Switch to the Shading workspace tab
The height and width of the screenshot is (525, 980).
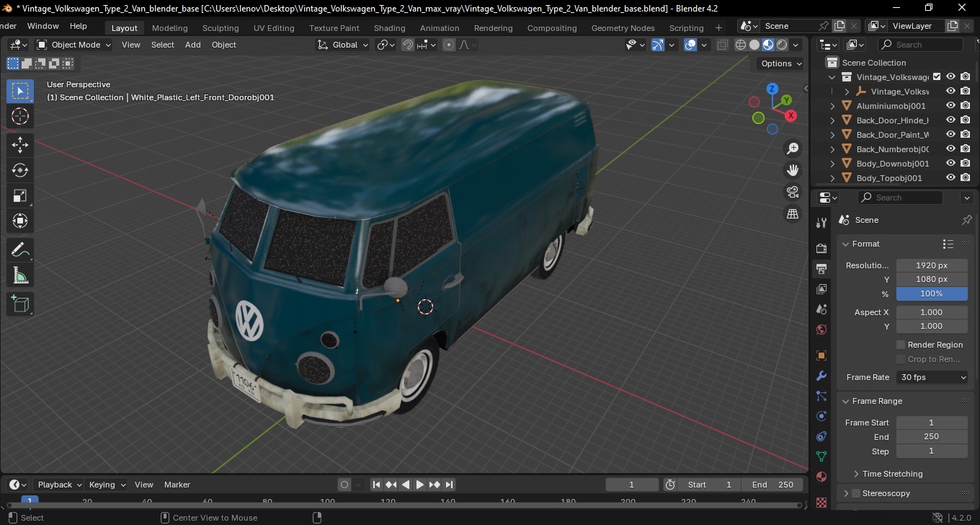pos(389,28)
